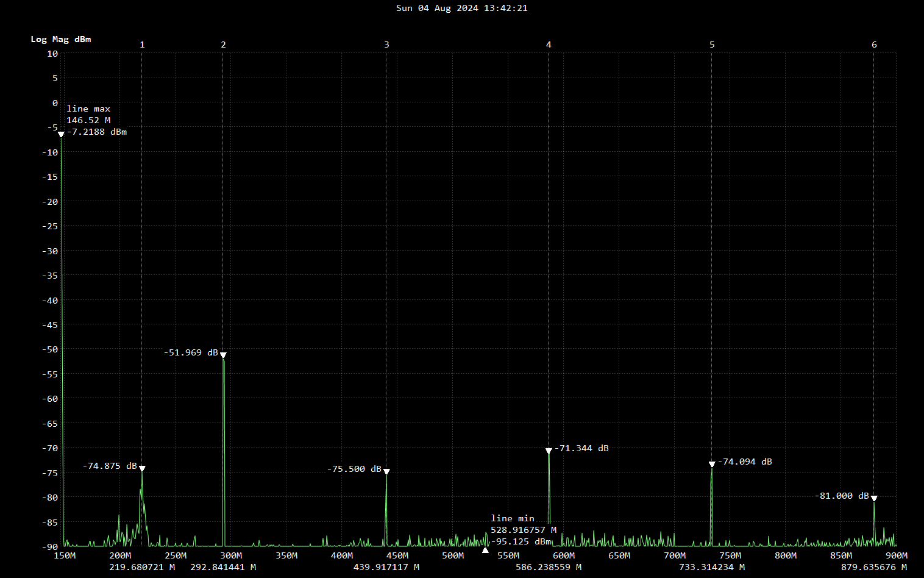Image resolution: width=924 pixels, height=578 pixels.
Task: Click the line max triangle marker
Action: 61,134
